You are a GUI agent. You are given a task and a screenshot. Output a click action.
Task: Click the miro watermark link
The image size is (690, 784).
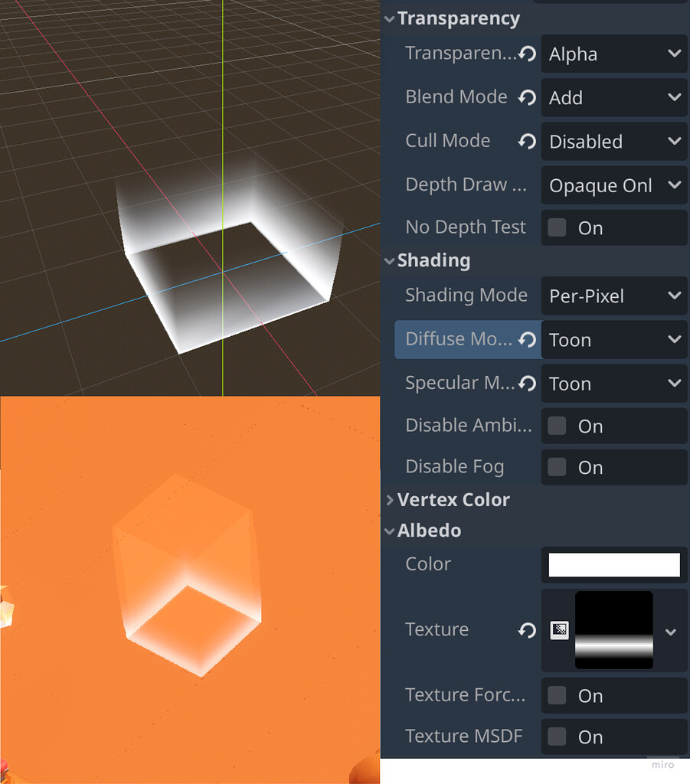pyautogui.click(x=662, y=764)
